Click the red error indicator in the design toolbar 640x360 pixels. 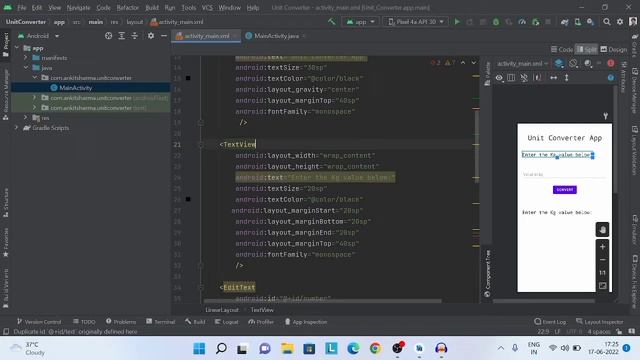coord(611,64)
